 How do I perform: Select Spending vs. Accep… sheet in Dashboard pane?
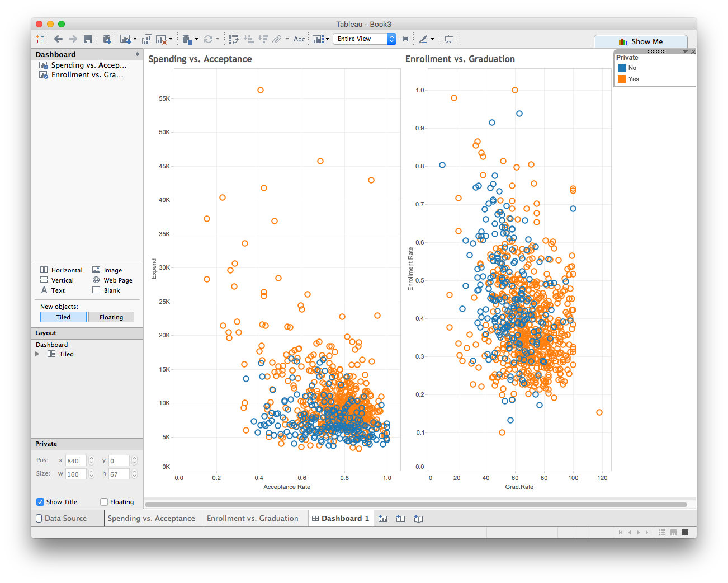coord(83,65)
